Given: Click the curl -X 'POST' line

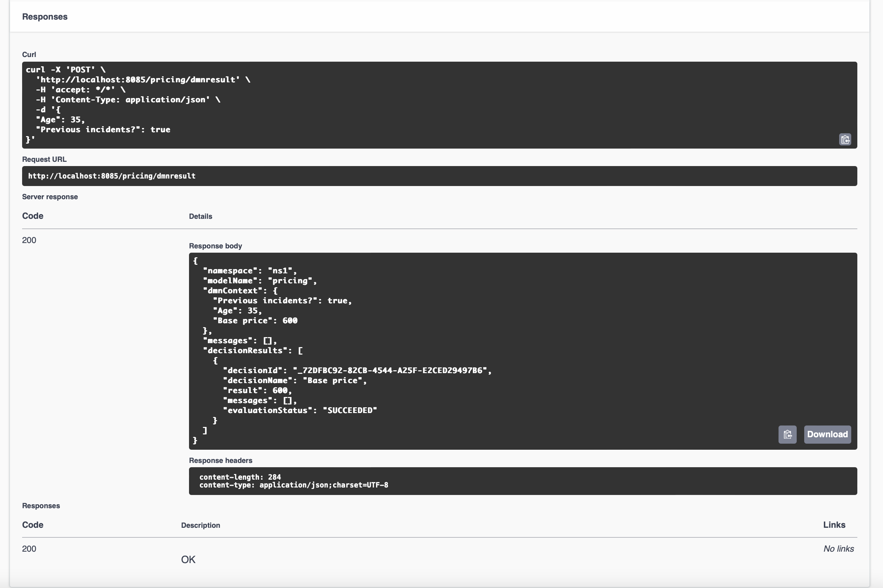Looking at the screenshot, I should coord(66,70).
